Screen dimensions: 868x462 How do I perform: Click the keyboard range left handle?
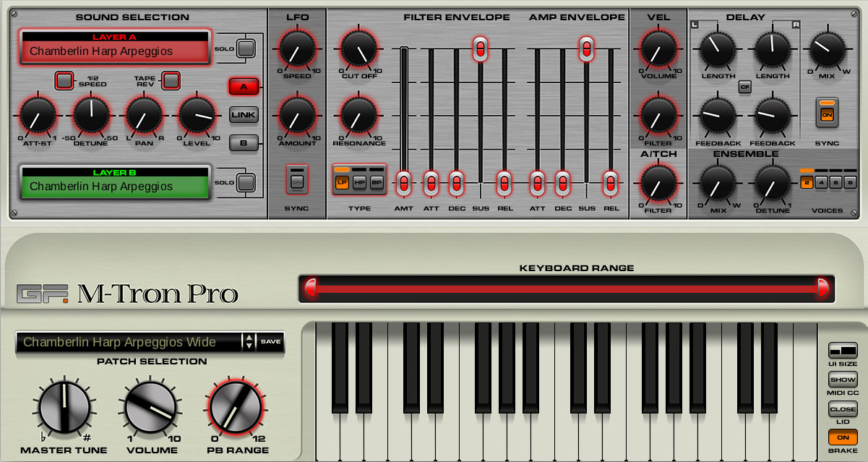311,288
